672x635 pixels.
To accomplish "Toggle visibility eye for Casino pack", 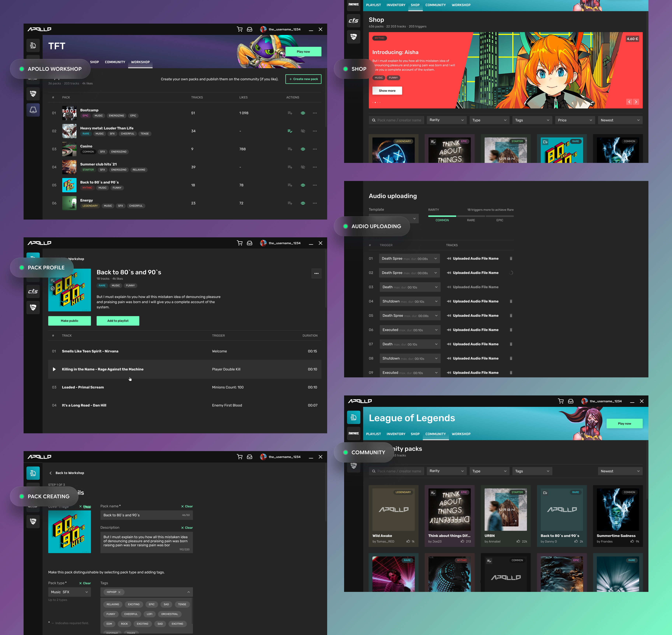I will [303, 149].
